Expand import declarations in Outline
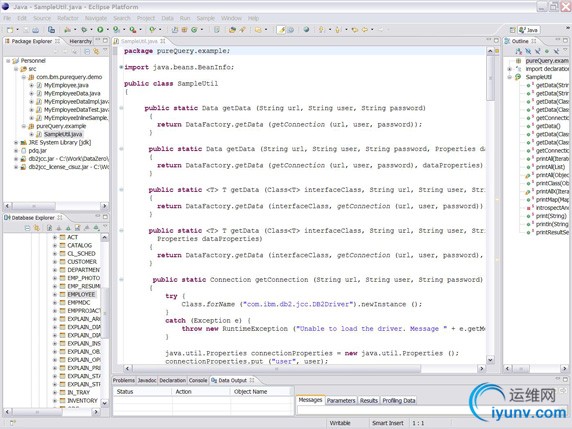 tap(510, 69)
